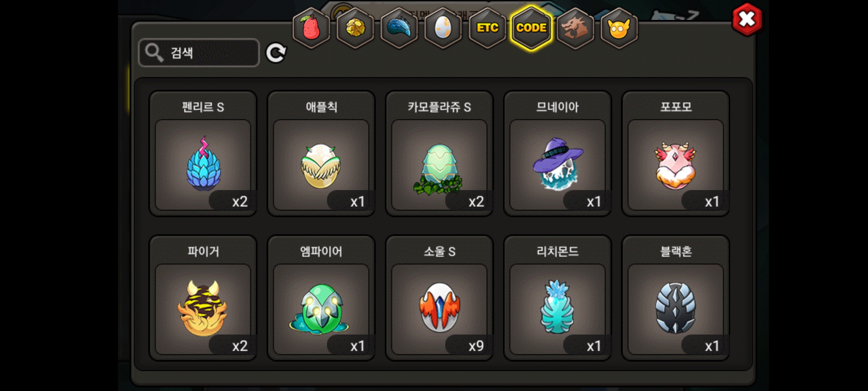Select the ETC tab
The height and width of the screenshot is (391, 868).
pos(487,28)
